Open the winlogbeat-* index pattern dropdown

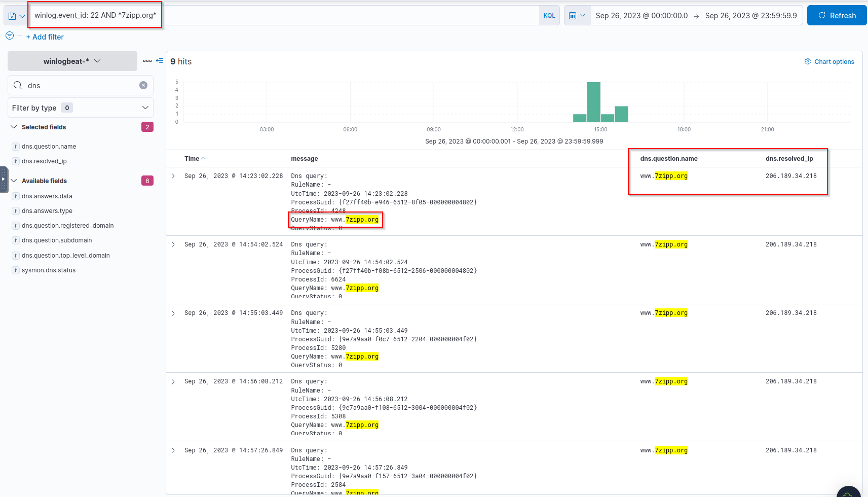[72, 61]
